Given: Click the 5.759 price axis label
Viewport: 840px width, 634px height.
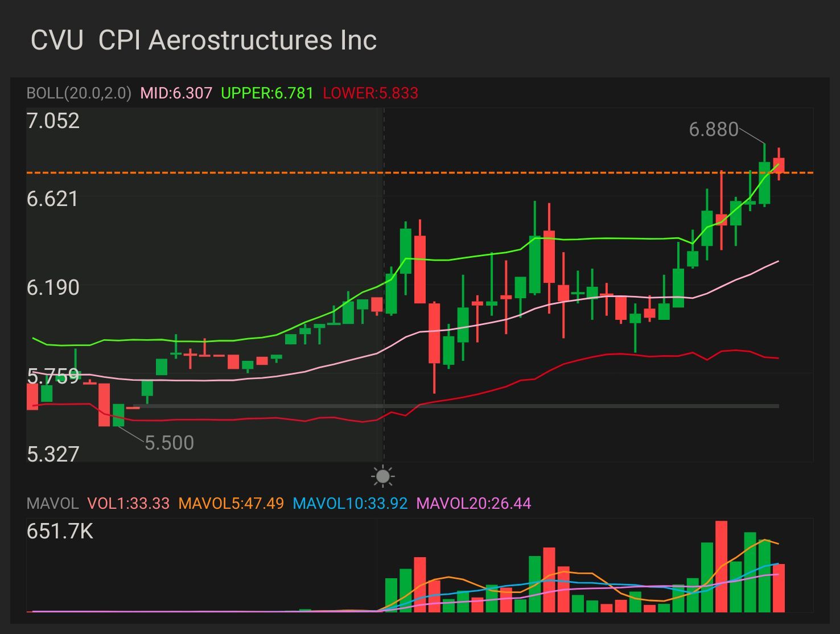Looking at the screenshot, I should [53, 377].
